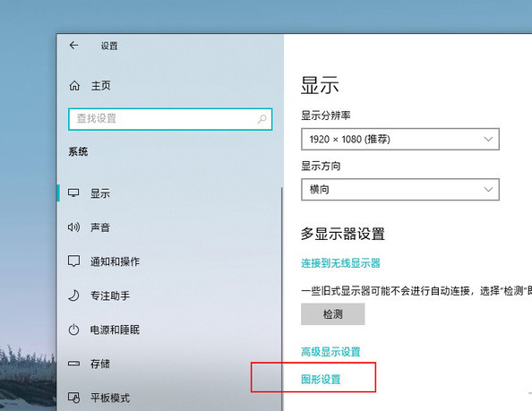532x411 pixels.
Task: Expand resolution list via its chevron arrow
Action: point(488,139)
